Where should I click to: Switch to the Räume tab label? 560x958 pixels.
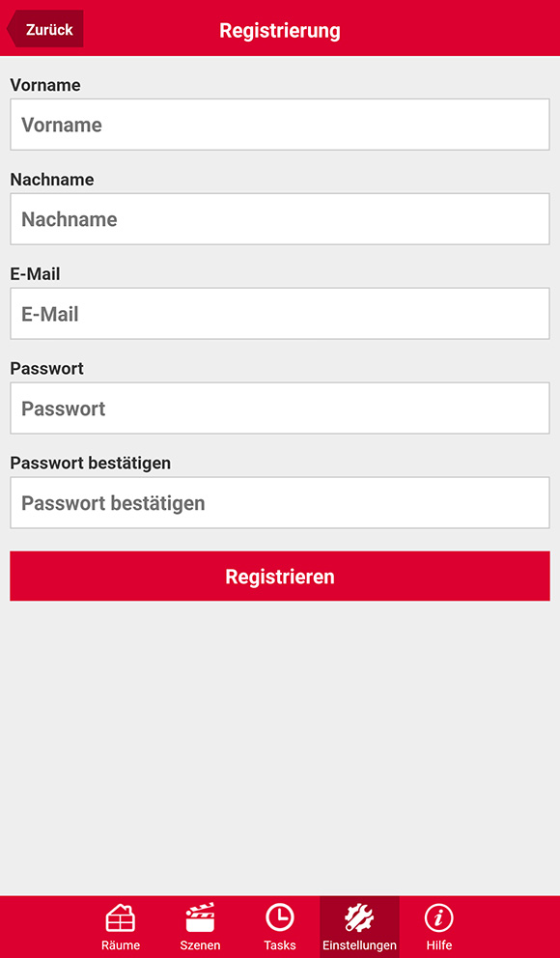coord(121,945)
